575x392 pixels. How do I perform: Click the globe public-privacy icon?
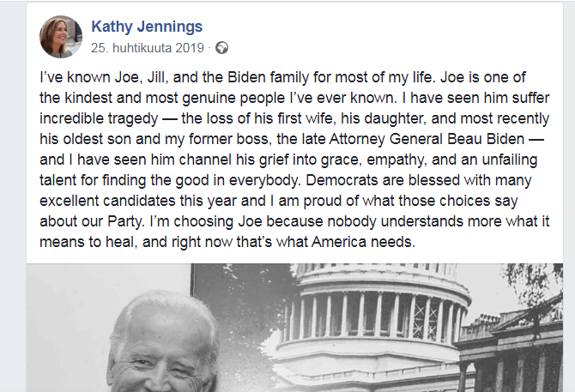(x=222, y=47)
